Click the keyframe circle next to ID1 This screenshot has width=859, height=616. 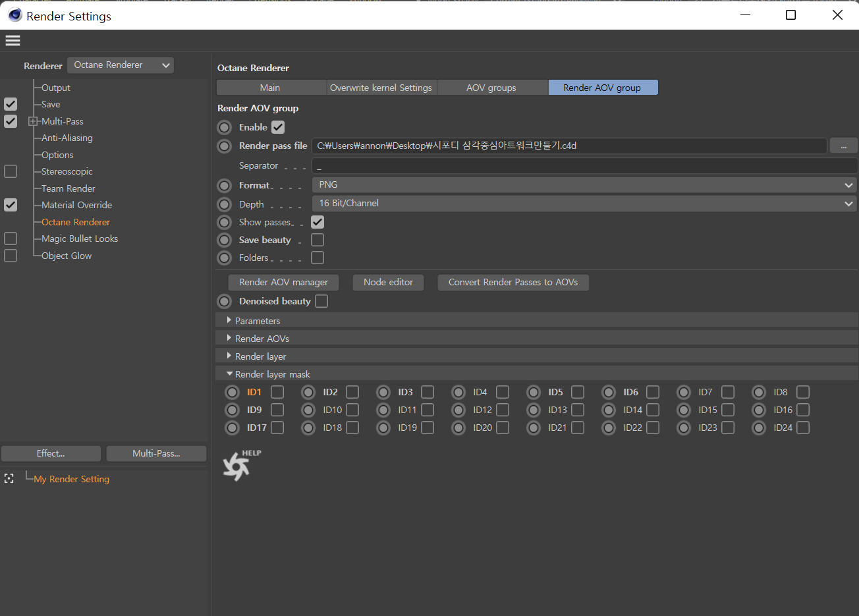232,393
